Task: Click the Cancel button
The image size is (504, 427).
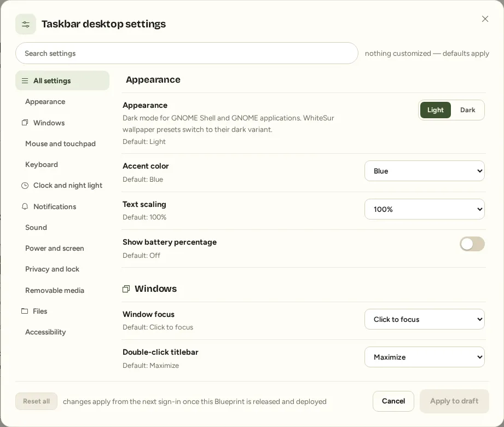Action: 393,401
